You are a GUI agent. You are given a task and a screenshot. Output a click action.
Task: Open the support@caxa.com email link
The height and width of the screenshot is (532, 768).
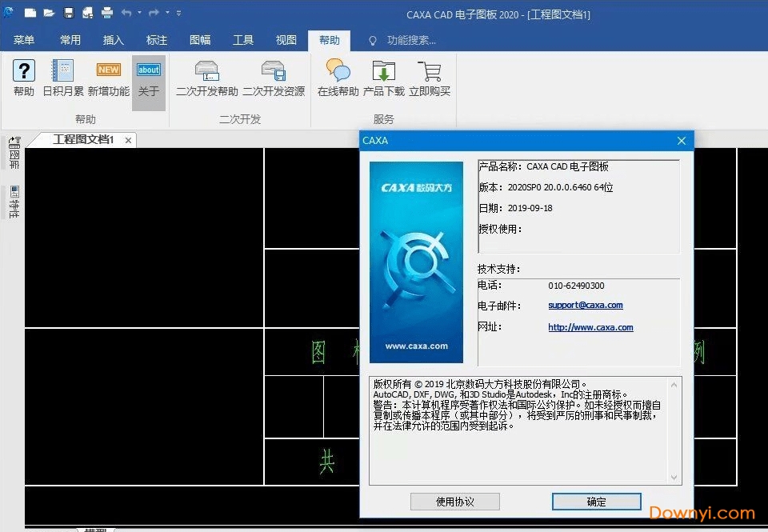pos(585,306)
